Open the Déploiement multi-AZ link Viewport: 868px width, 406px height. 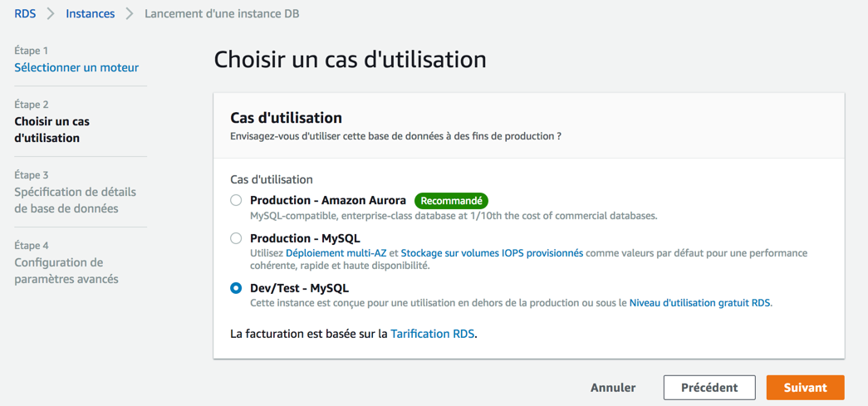point(336,253)
